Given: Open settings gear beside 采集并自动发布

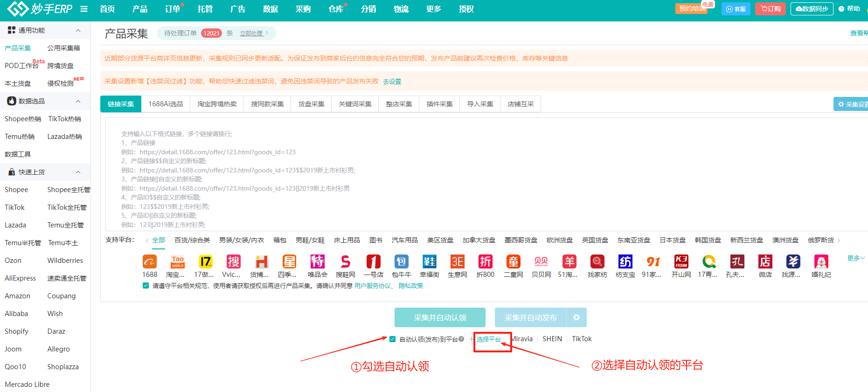Looking at the screenshot, I should 576,317.
